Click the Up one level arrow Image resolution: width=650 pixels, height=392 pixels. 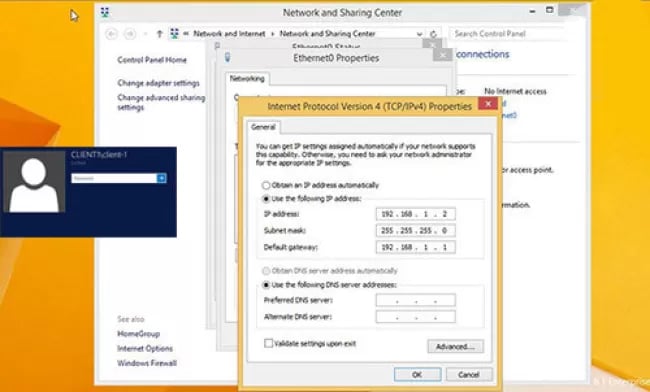click(160, 34)
